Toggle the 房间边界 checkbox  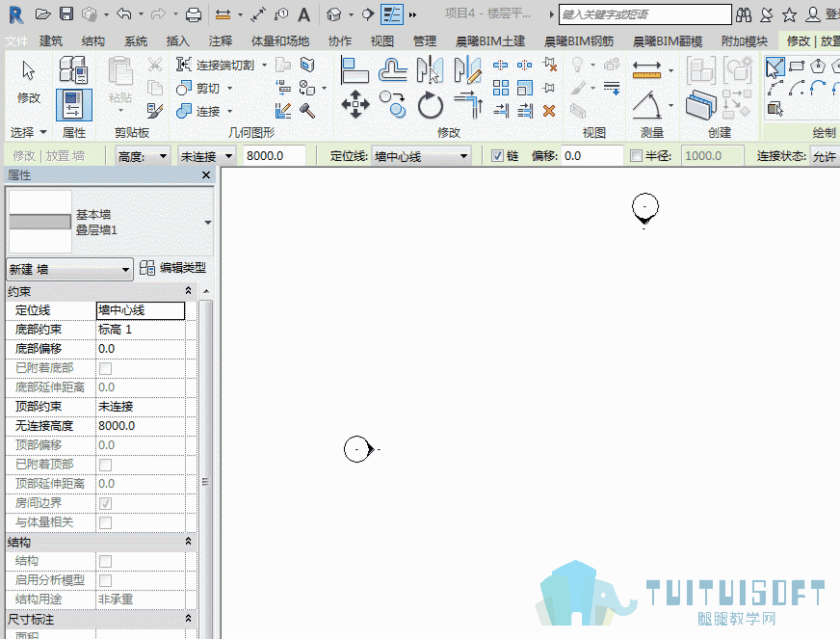tap(106, 503)
